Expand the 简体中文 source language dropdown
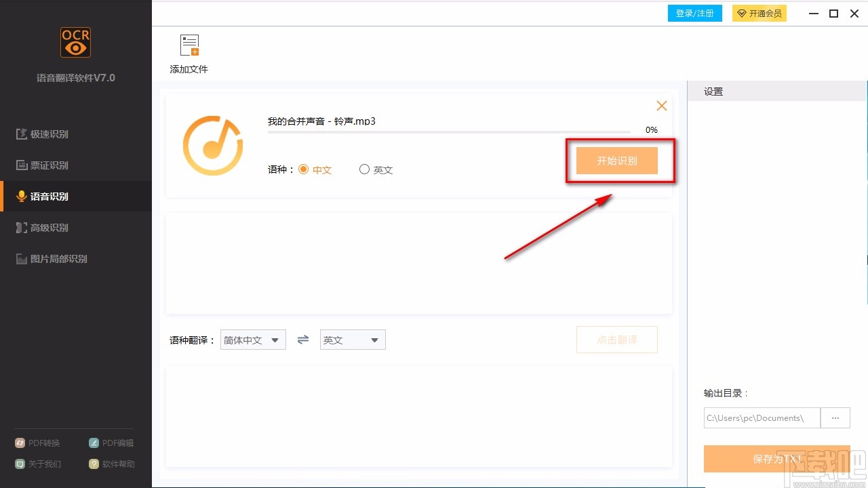Image resolution: width=868 pixels, height=488 pixels. [253, 340]
